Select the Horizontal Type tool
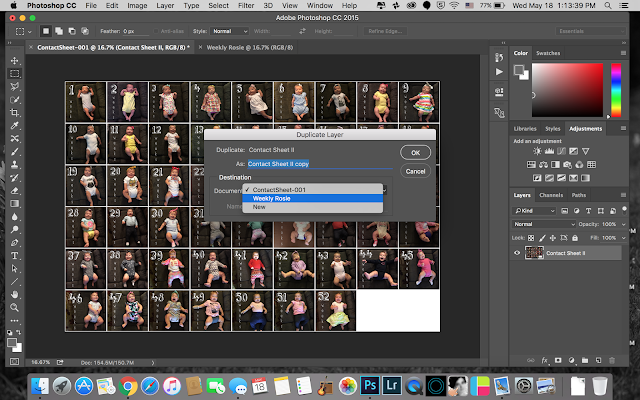Screen dimensions: 640x400 [15, 256]
